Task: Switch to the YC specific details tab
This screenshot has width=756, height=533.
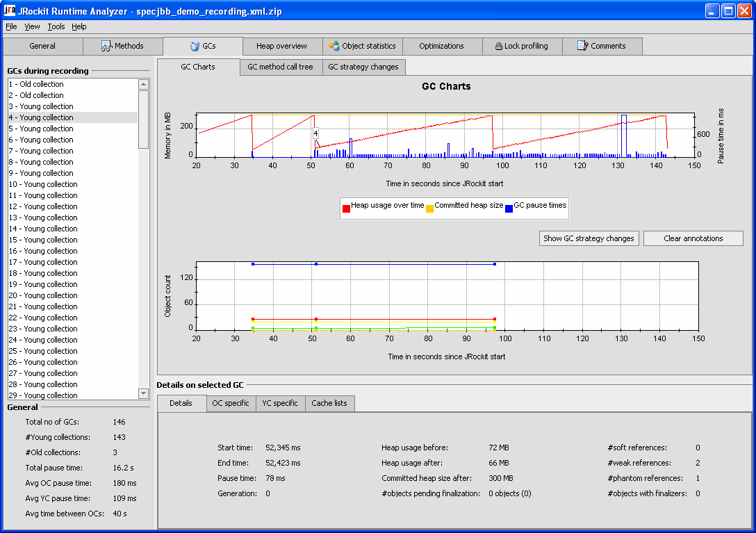Action: tap(279, 403)
